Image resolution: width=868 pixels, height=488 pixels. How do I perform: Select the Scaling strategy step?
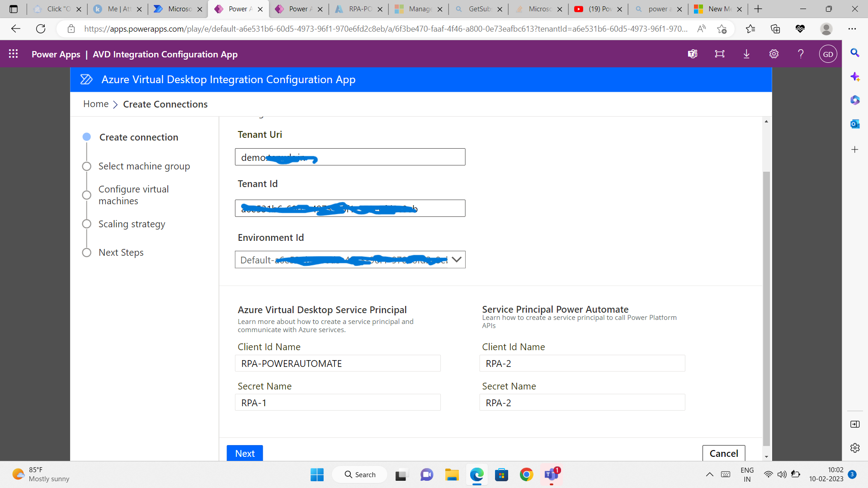(x=132, y=224)
